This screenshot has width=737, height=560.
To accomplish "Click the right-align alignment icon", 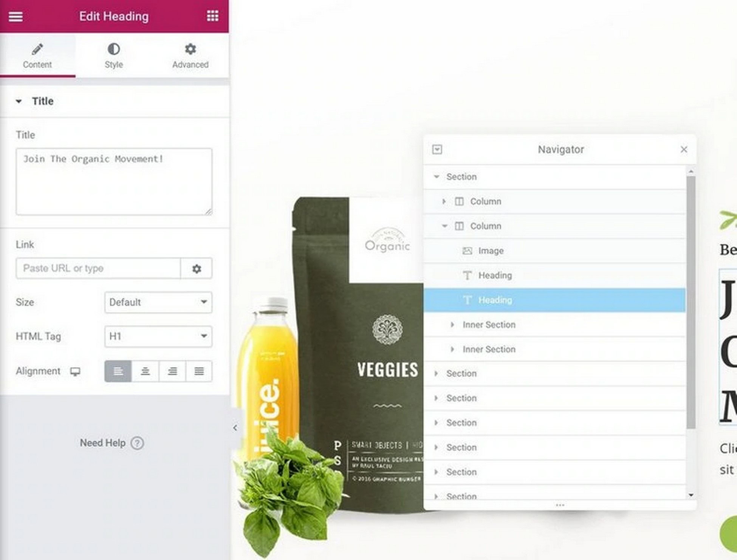I will click(x=172, y=371).
